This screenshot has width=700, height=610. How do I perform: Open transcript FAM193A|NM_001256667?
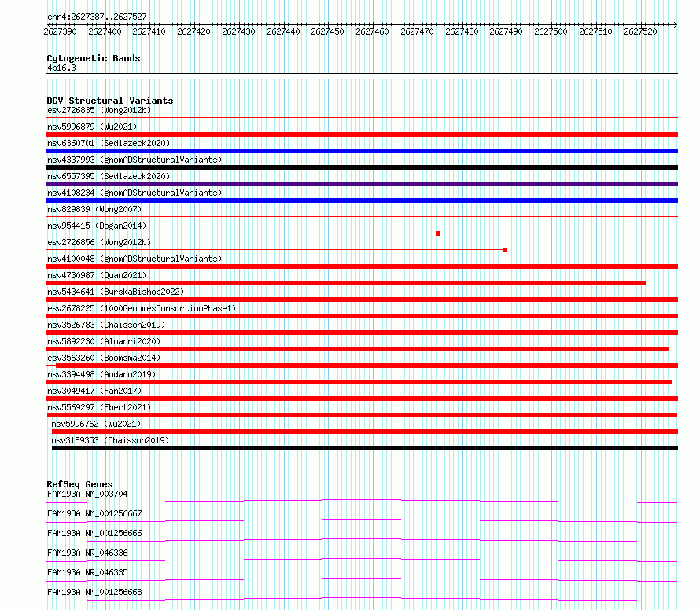(94, 513)
